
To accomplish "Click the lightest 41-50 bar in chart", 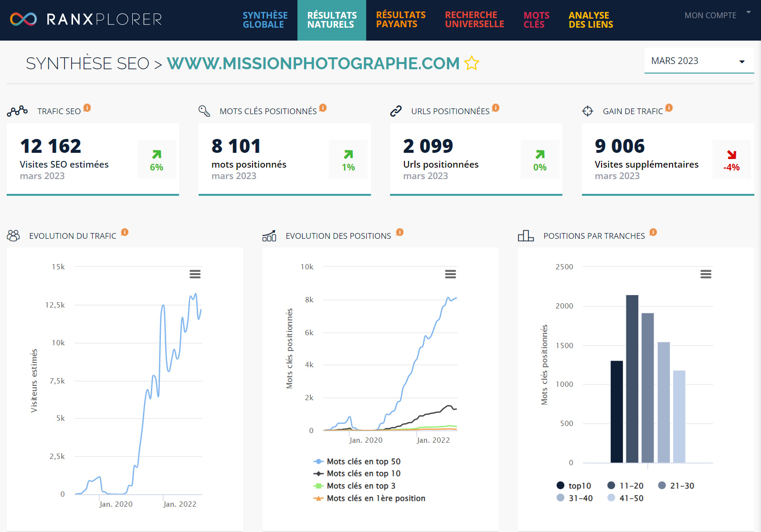I will [x=679, y=416].
